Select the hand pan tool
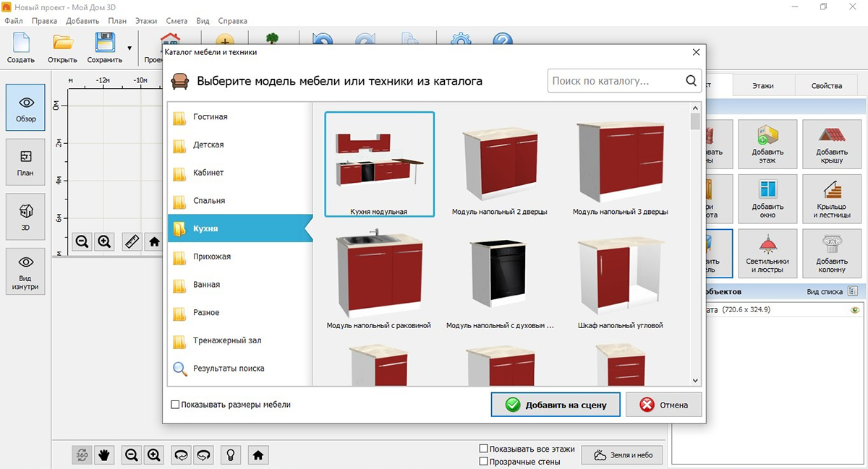Screen dimensions: 868x469 [104, 455]
